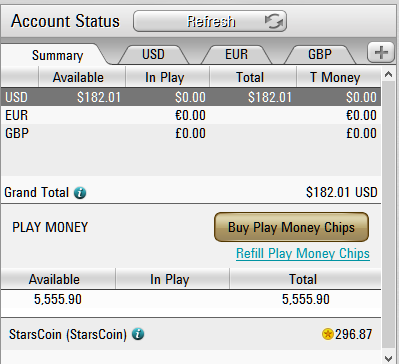Click the In Play column header in the currency table

(x=165, y=77)
